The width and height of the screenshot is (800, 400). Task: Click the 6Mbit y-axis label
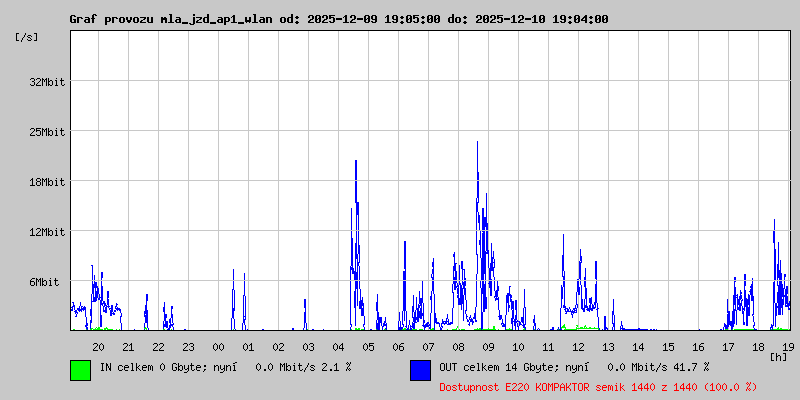click(x=44, y=282)
